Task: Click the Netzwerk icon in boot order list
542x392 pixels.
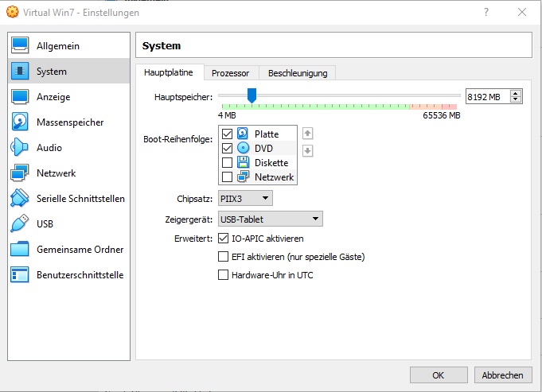Action: tap(243, 177)
